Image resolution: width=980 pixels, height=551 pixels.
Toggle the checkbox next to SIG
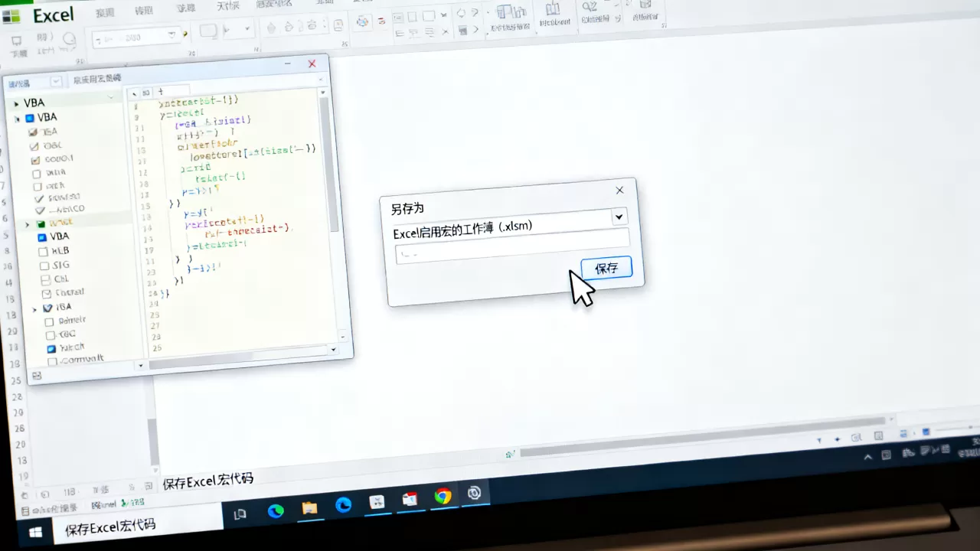[44, 266]
